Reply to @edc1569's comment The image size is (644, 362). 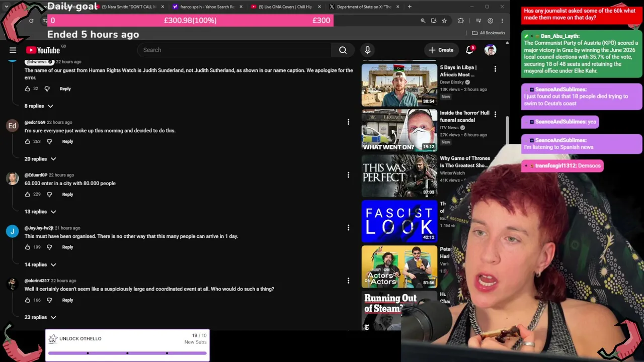[67, 142]
